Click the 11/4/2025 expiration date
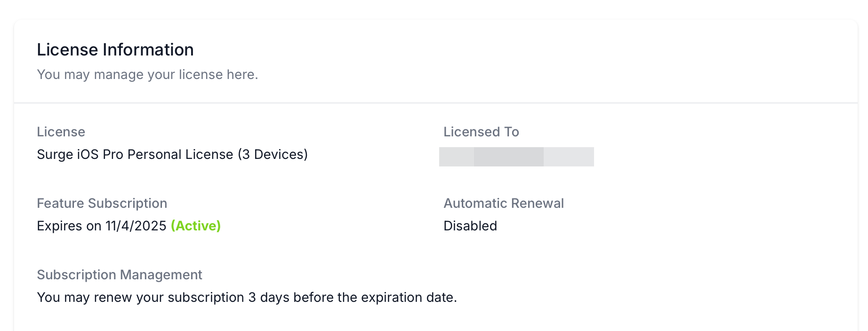Image resolution: width=868 pixels, height=331 pixels. coord(136,226)
